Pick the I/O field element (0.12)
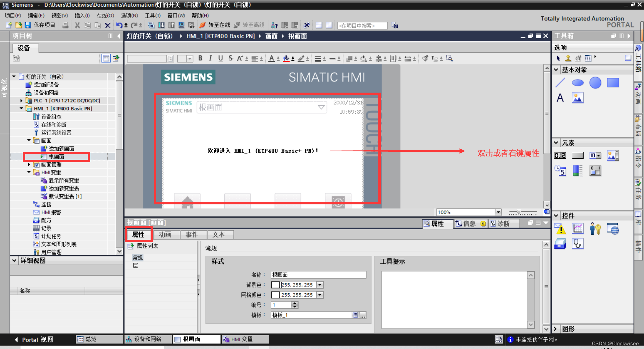Screen dimensions: 644x349 point(560,155)
